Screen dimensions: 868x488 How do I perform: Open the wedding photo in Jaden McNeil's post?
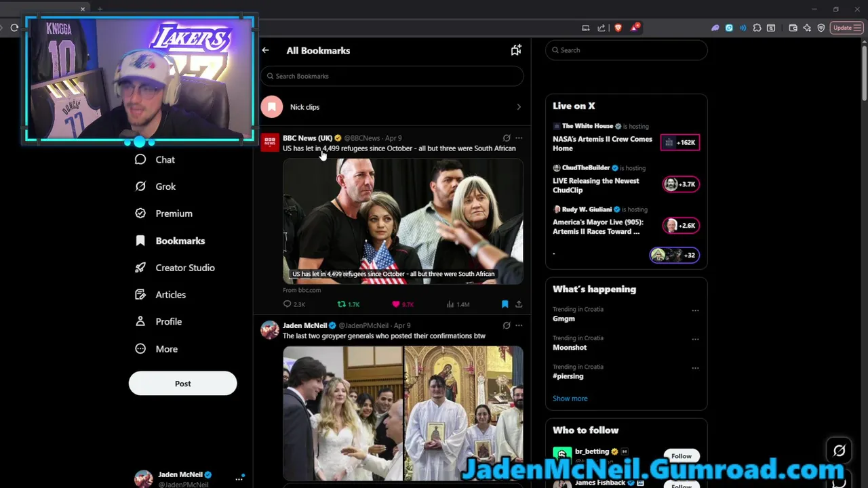(342, 413)
